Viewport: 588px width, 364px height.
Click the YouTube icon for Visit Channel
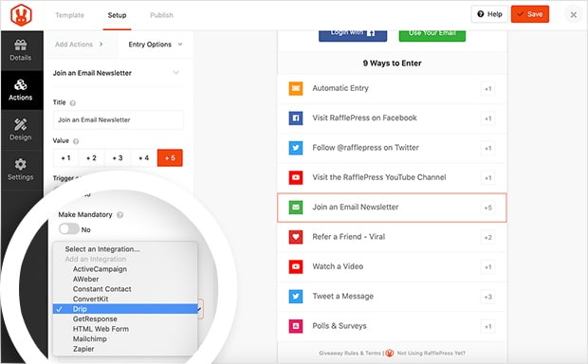coord(296,177)
